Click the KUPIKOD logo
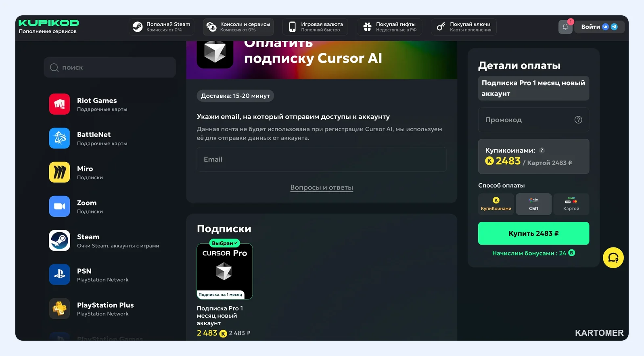The width and height of the screenshot is (644, 356). pyautogui.click(x=49, y=23)
